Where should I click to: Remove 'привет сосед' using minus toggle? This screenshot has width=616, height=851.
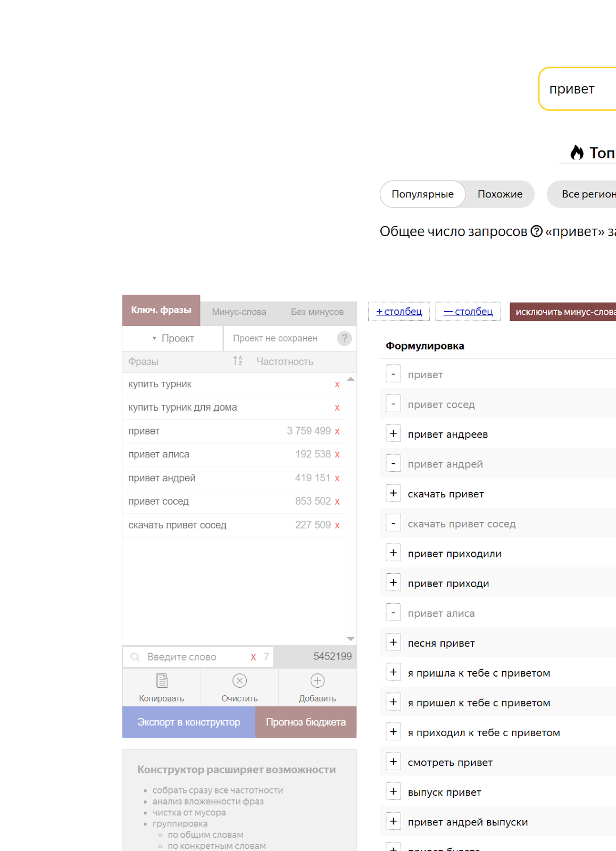pos(393,404)
